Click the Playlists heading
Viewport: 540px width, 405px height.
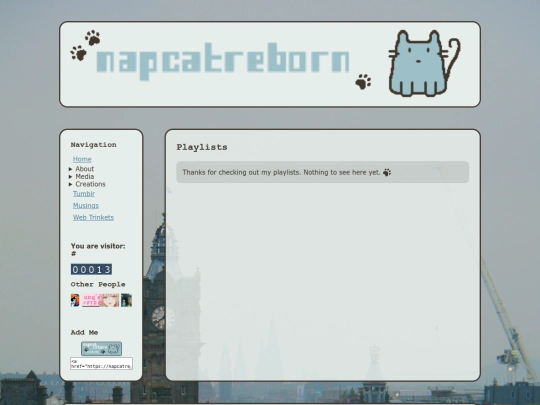(x=202, y=147)
